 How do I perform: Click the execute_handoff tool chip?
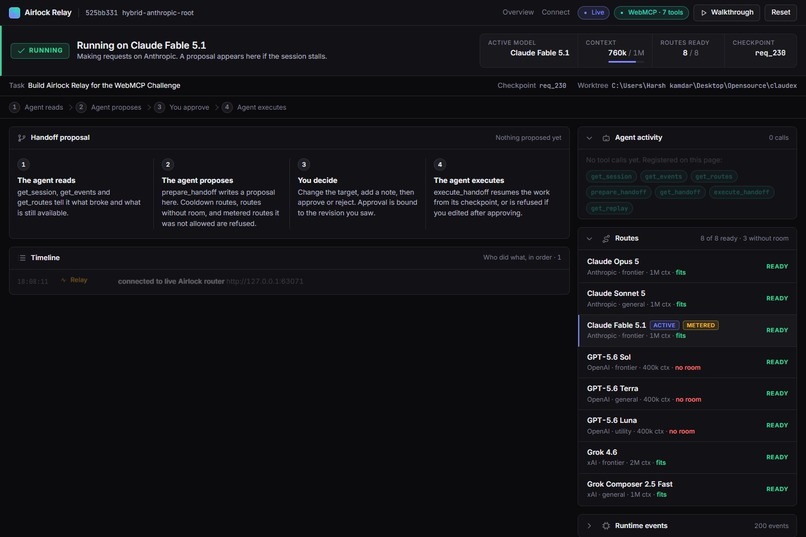click(741, 192)
